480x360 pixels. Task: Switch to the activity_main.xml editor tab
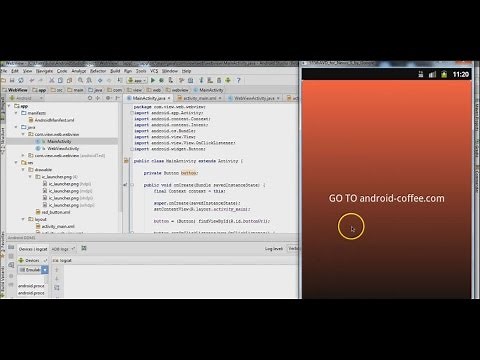[200, 98]
